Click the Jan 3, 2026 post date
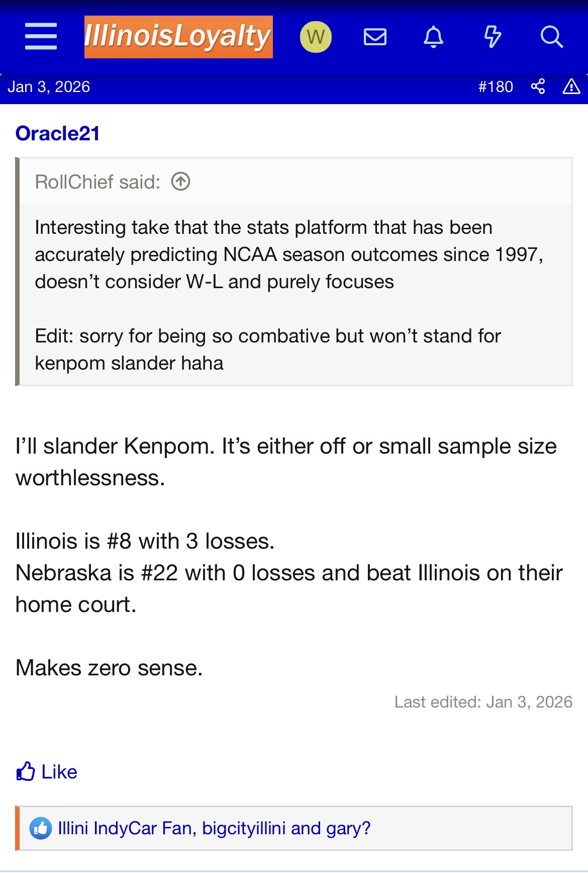 49,86
